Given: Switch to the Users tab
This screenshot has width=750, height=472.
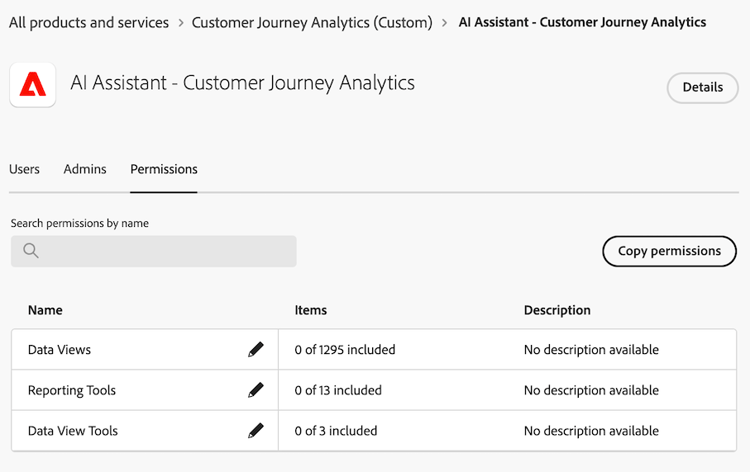Looking at the screenshot, I should [24, 169].
